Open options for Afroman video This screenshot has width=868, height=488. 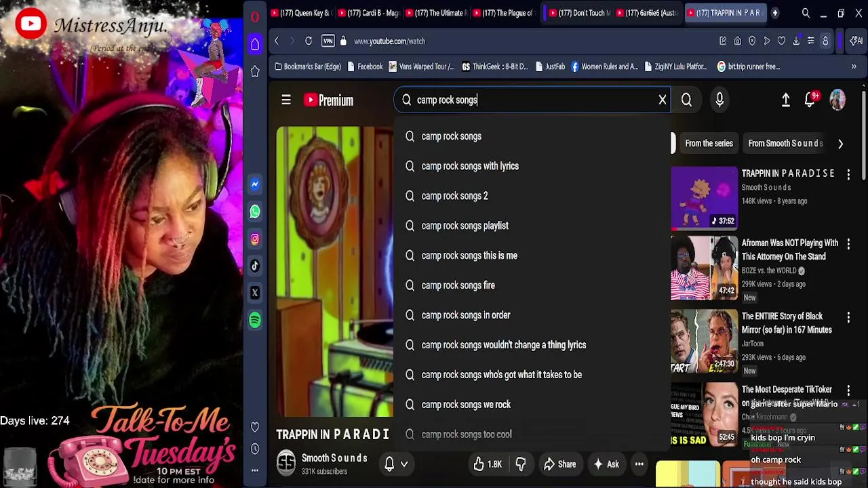pyautogui.click(x=848, y=243)
